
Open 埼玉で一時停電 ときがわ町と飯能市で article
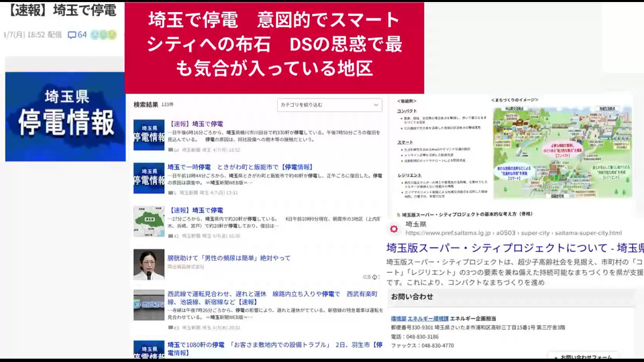pos(241,167)
